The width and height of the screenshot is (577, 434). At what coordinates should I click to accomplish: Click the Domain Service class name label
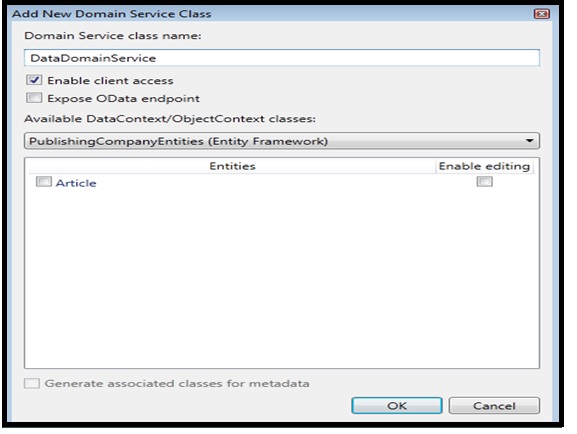coord(113,36)
